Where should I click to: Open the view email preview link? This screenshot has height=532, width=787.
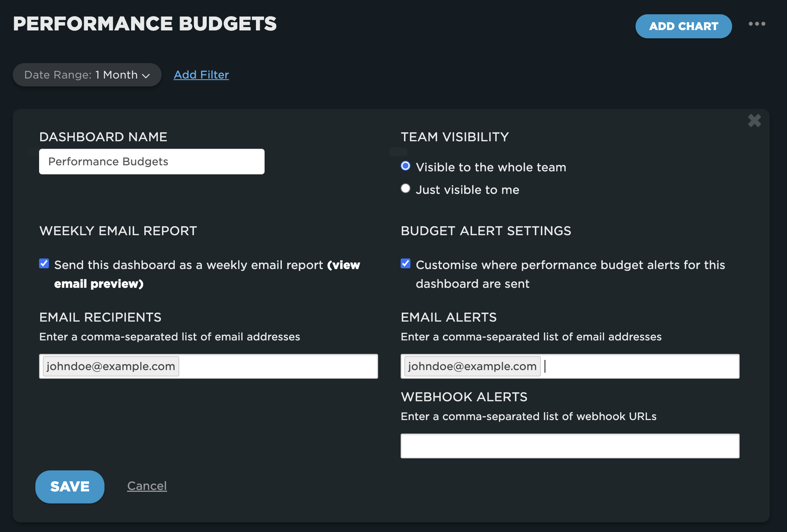tap(99, 284)
